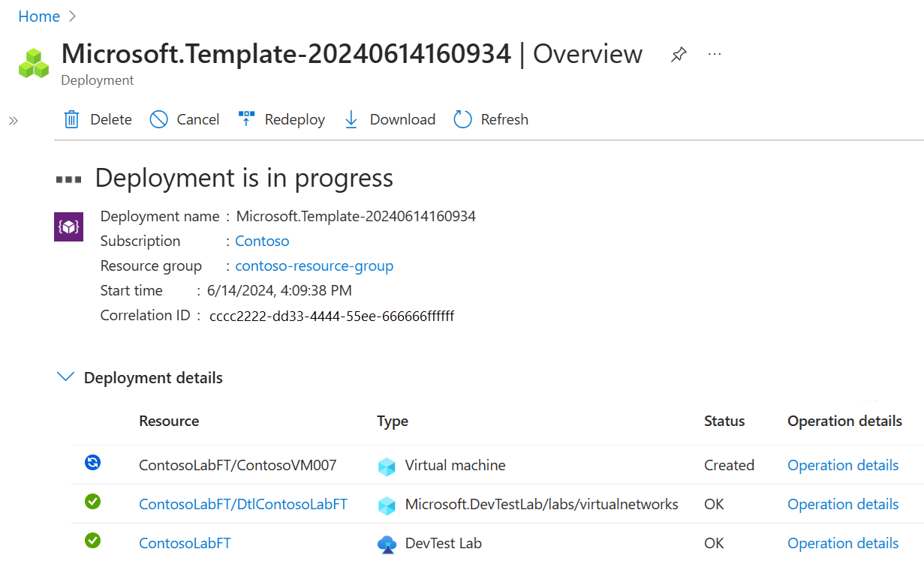
Task: Expand the collapsed left sidebar
Action: pos(14,120)
